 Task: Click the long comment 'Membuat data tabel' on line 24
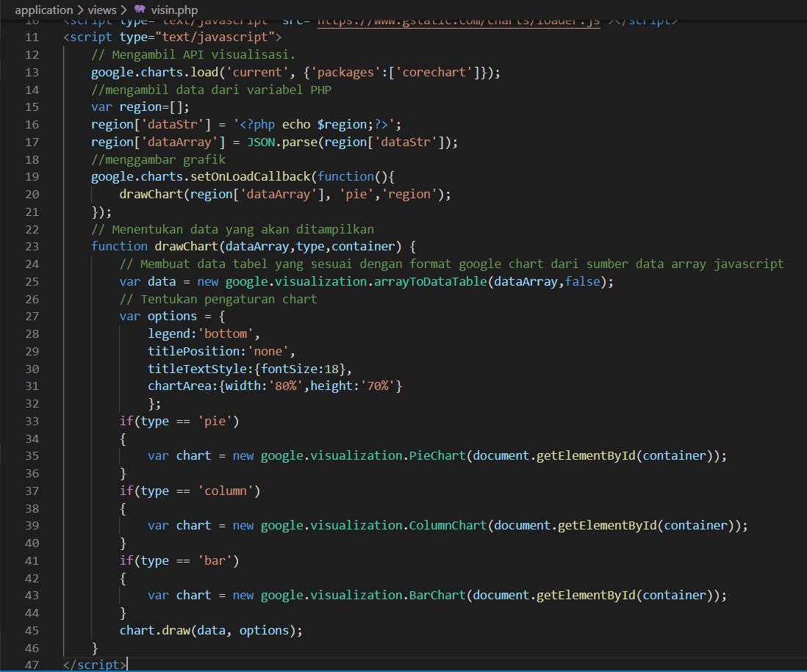coord(451,264)
